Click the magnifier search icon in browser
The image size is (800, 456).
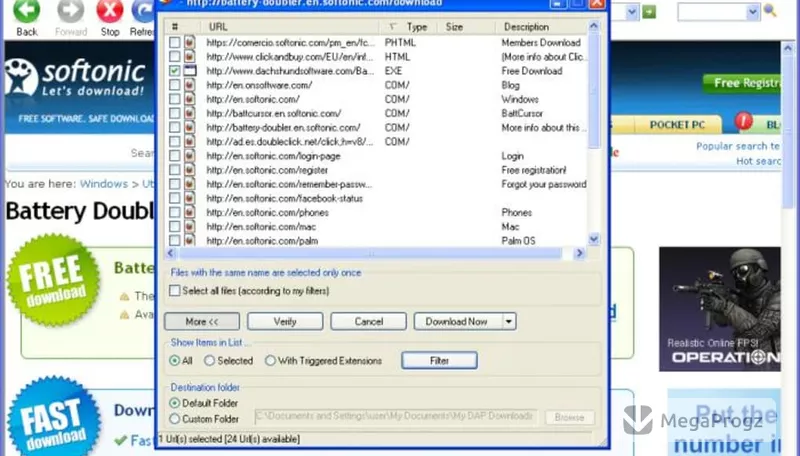point(770,10)
